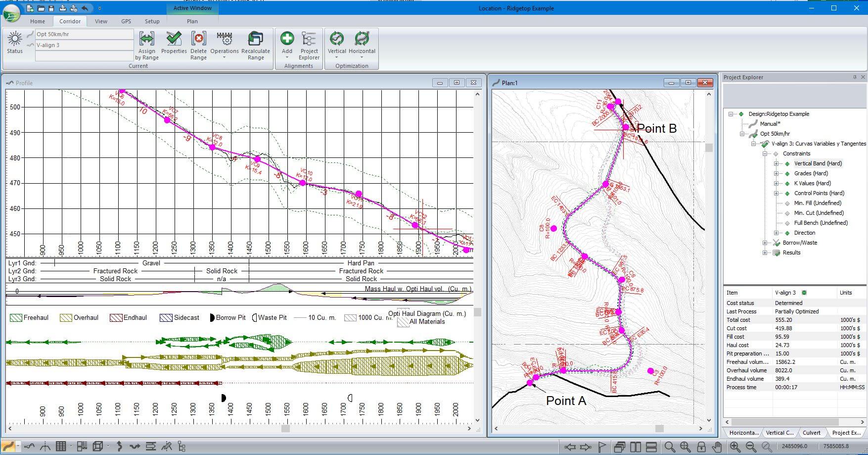
Task: Switch to the Culvert panel tab
Action: coord(811,433)
